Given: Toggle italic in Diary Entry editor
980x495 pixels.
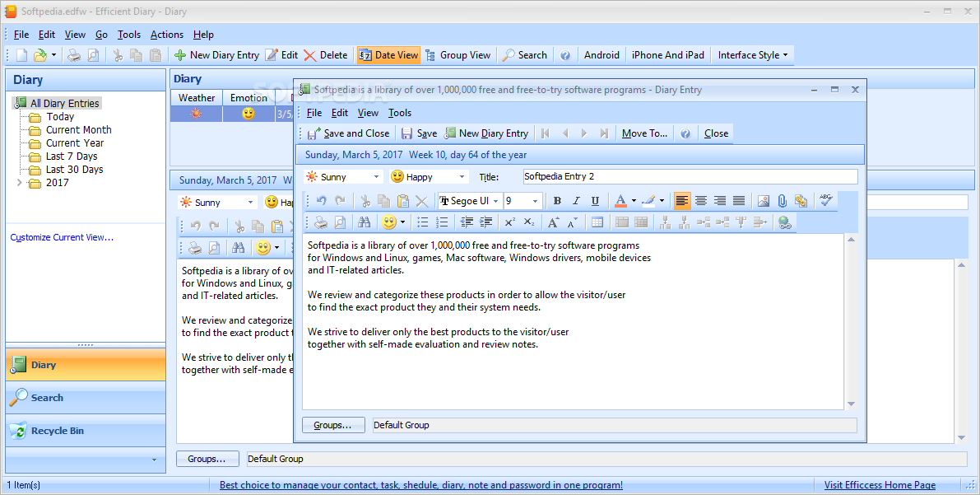Looking at the screenshot, I should (x=576, y=201).
